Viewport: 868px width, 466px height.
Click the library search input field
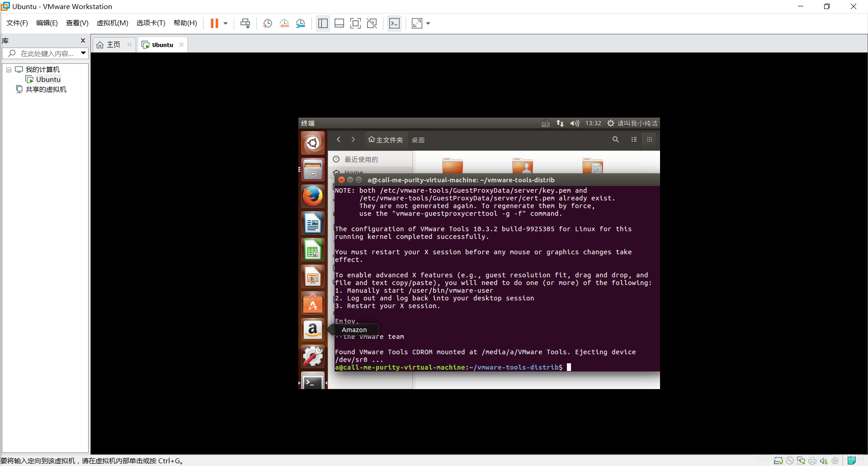click(x=41, y=53)
